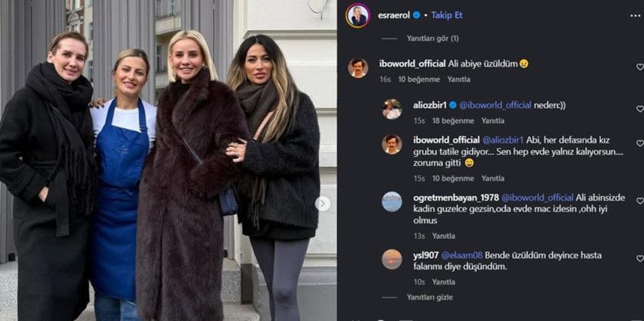
Task: Reply to aliozbir1 via 'Yanıtla'
Action: (493, 120)
